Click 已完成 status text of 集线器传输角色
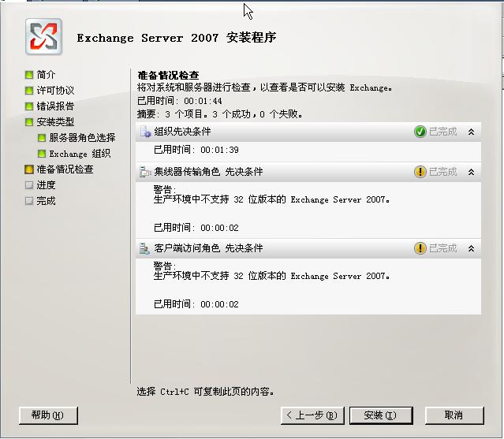Image resolution: width=504 pixels, height=439 pixels. 443,172
